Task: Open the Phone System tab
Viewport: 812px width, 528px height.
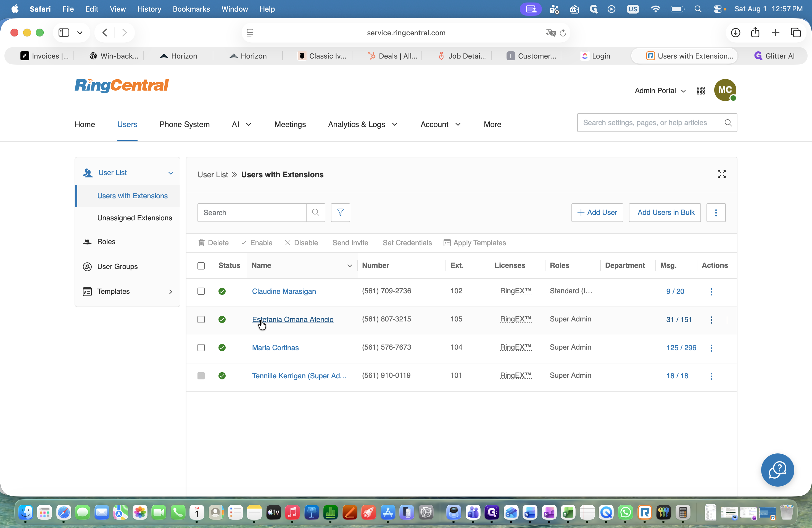Action: click(184, 125)
